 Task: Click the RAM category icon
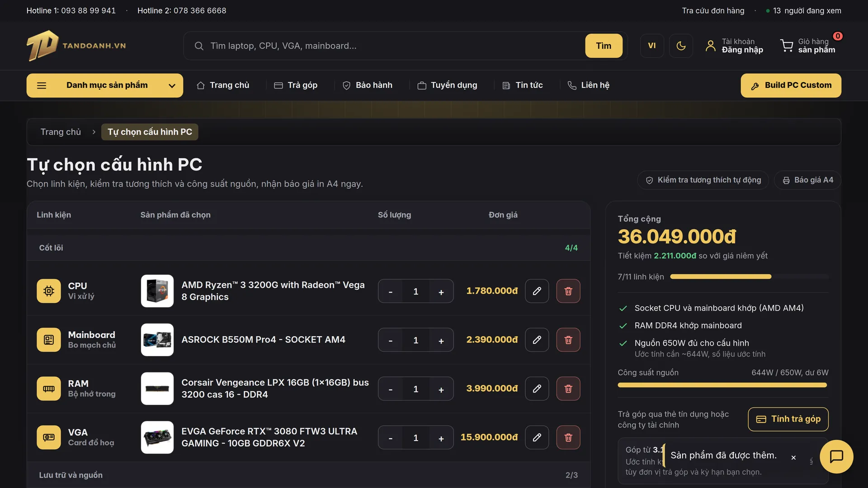click(49, 389)
